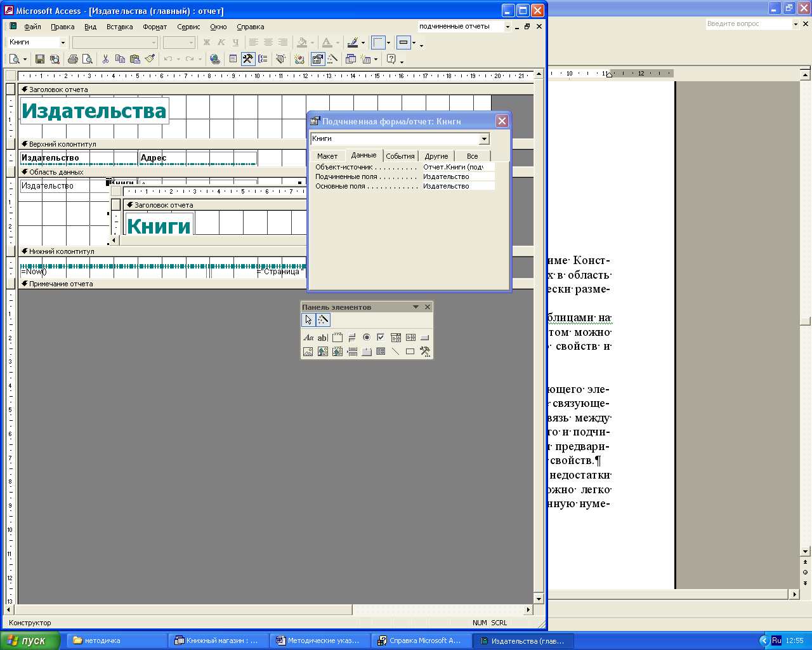
Task: Expand the New Object toolbar dropdown
Action: 376,60
